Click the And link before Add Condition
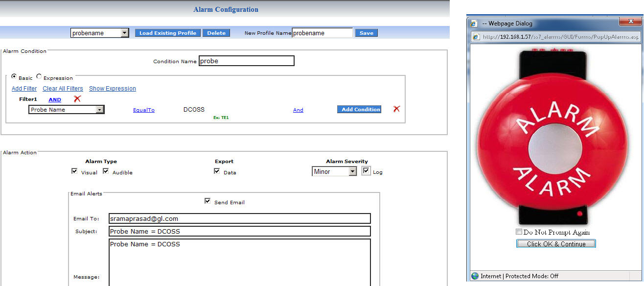 coord(298,110)
